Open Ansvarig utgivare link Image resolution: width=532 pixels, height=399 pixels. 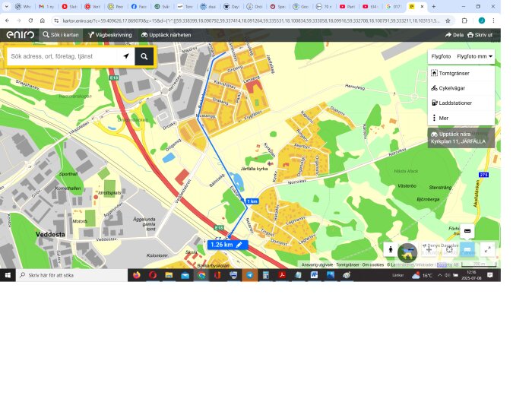(317, 264)
